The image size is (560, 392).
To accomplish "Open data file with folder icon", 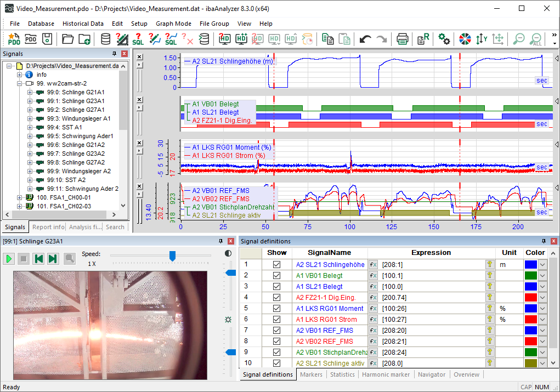I will (x=67, y=39).
